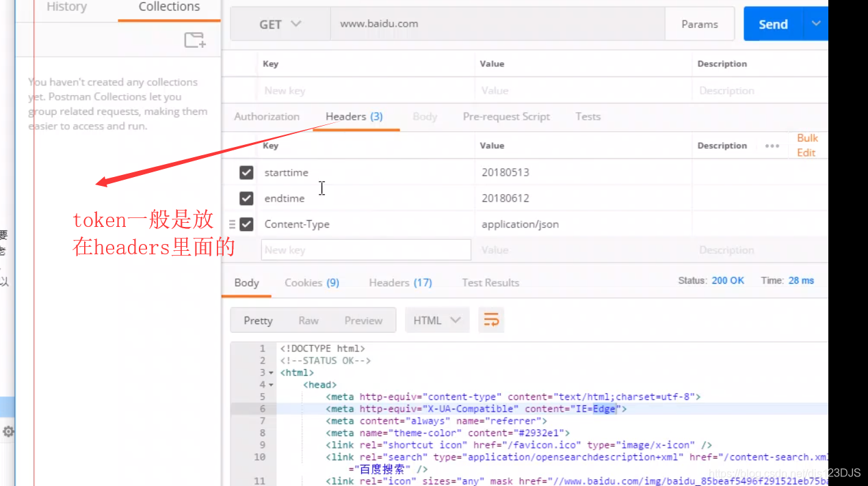The height and width of the screenshot is (486, 868).
Task: Click the params Description placeholder field
Action: click(760, 90)
